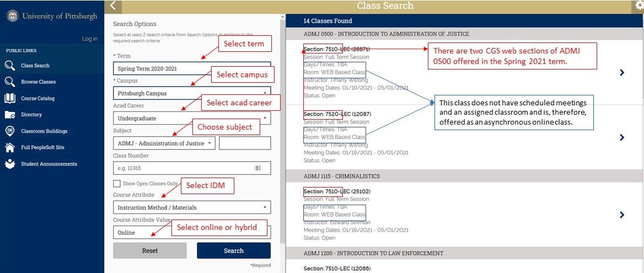
Task: Click the Browse Classes magnifier icon
Action: [10, 82]
